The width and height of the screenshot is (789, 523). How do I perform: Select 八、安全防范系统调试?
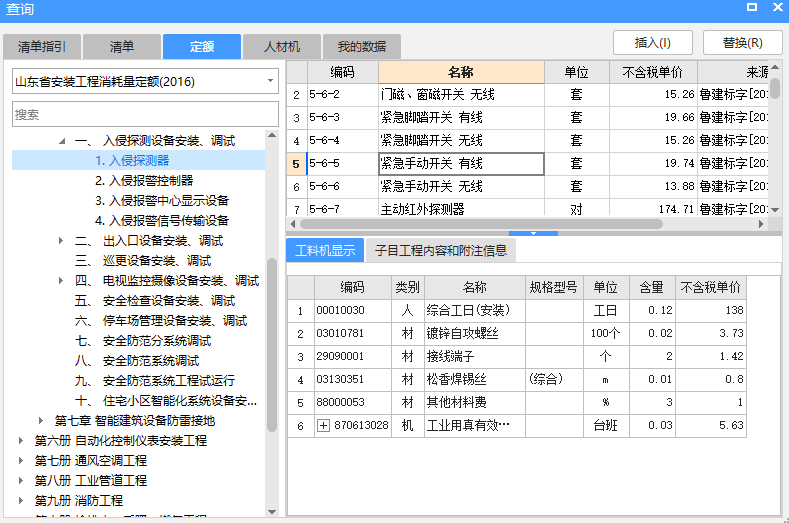click(x=137, y=360)
